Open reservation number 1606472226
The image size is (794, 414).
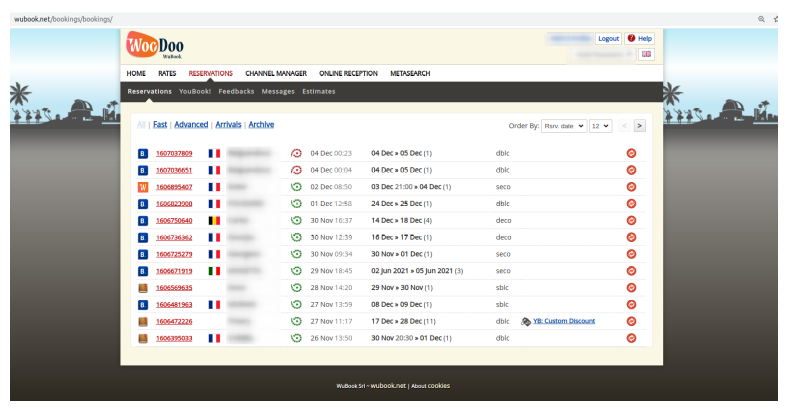point(174,321)
